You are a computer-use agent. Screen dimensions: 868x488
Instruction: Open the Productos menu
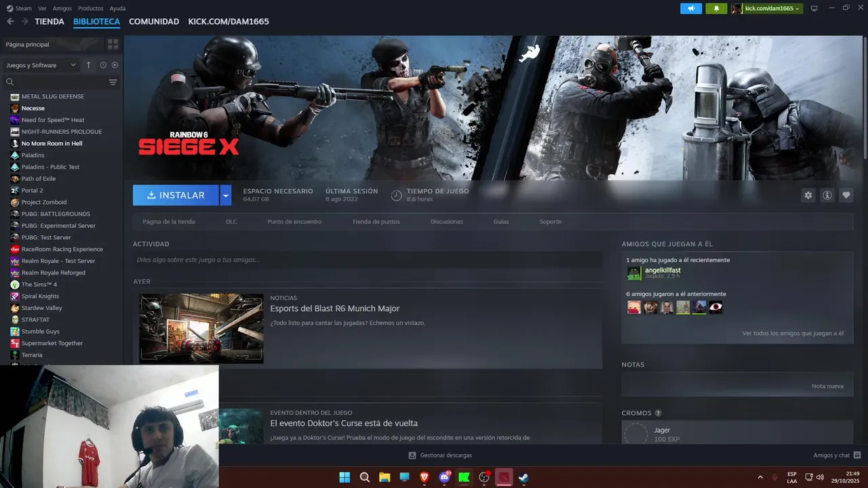click(x=90, y=8)
